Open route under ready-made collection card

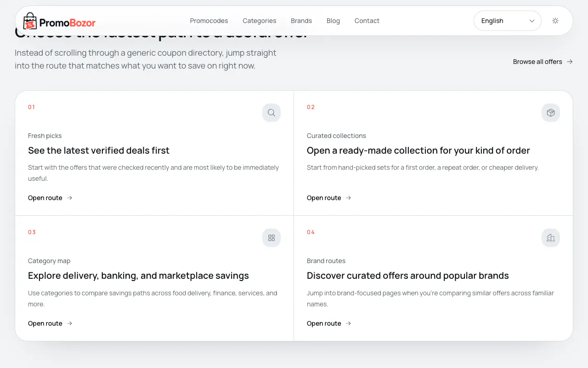[x=329, y=198]
